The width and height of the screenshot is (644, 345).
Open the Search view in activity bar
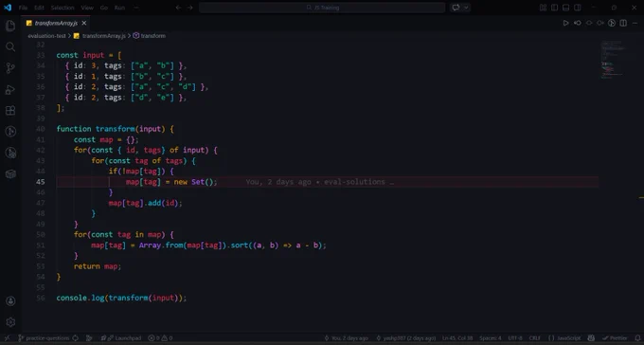[10, 46]
